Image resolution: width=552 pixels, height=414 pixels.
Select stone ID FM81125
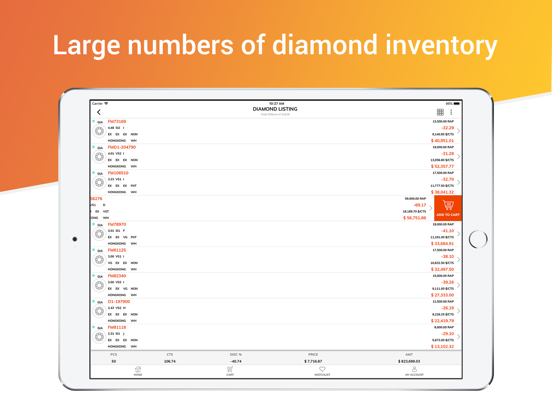[x=117, y=250]
